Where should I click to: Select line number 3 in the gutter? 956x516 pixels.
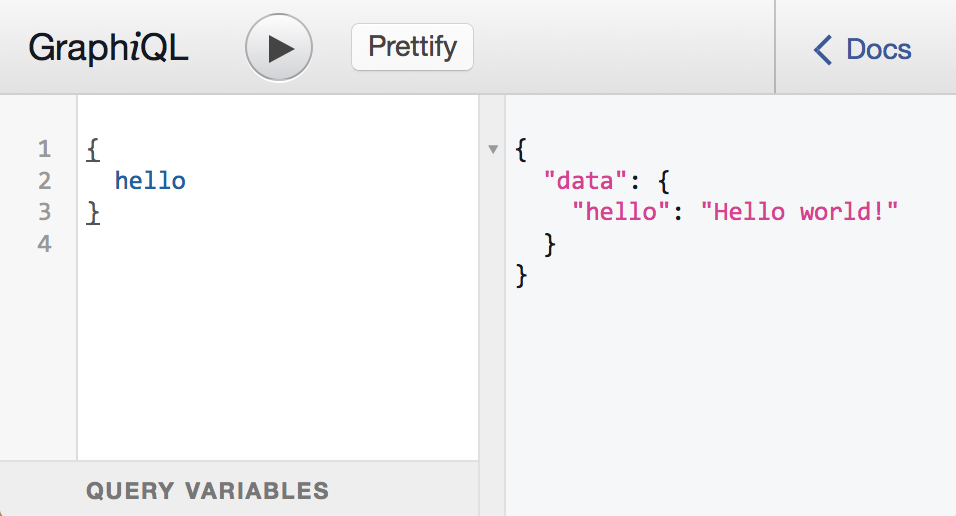click(43, 212)
